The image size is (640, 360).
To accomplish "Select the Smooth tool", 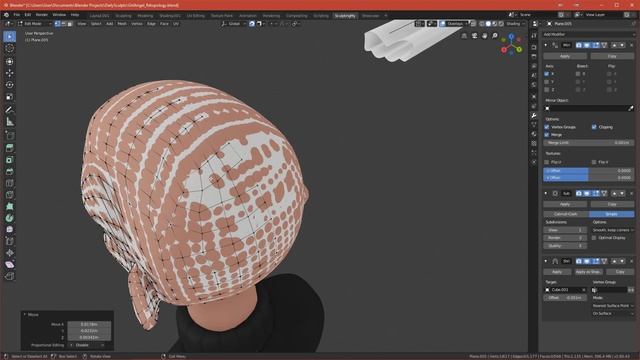I will click(x=10, y=229).
